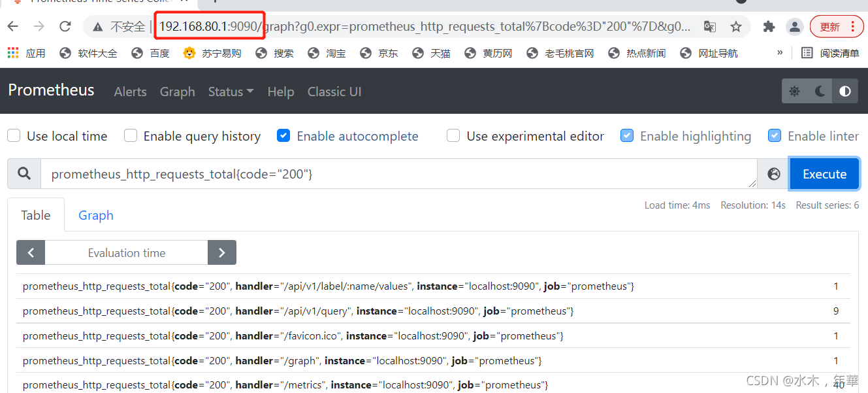Open the Alerts page in navbar

(x=130, y=92)
